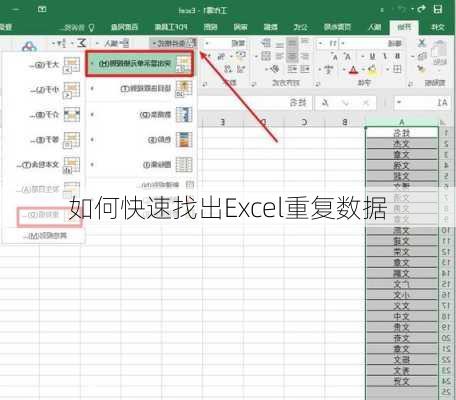Select 色阶(S) Color Scales menu item
This screenshot has height=400, width=456.
pyautogui.click(x=140, y=139)
